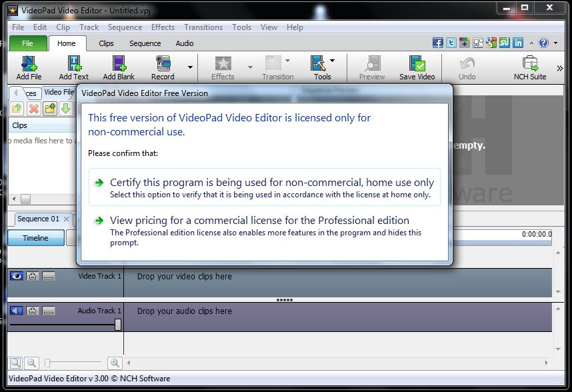Switch to the Clips ribbon tab
572x392 pixels.
(x=106, y=43)
